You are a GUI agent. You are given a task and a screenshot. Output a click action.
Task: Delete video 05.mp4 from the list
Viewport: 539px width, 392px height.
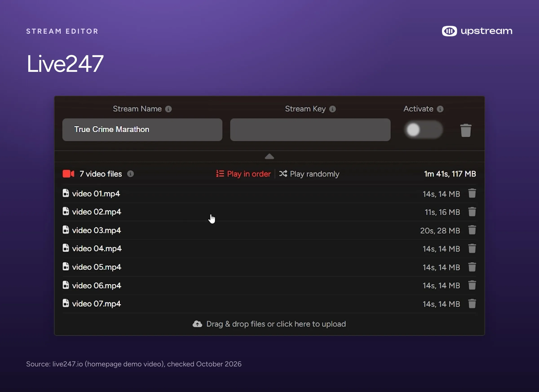coord(472,267)
